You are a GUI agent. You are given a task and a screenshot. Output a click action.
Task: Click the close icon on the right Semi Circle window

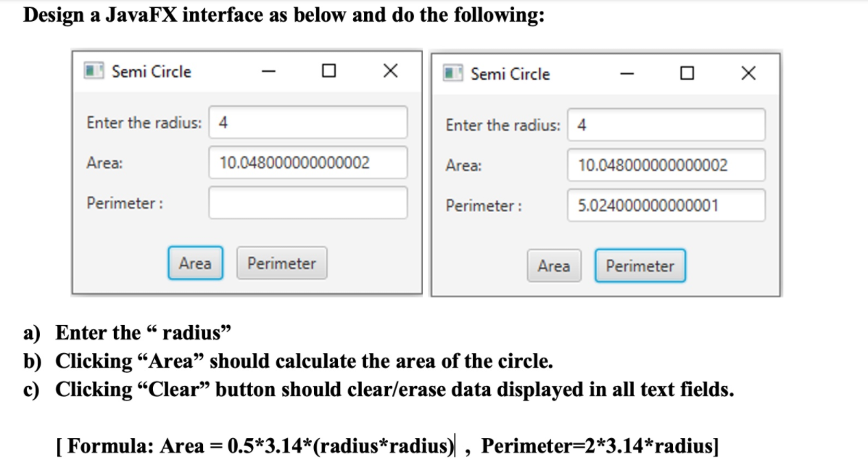pos(747,73)
